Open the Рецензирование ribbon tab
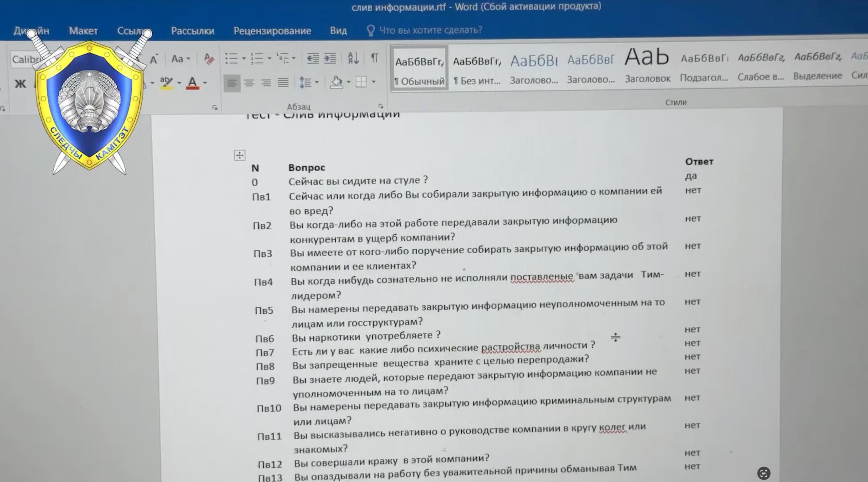The height and width of the screenshot is (482, 868). [x=272, y=31]
